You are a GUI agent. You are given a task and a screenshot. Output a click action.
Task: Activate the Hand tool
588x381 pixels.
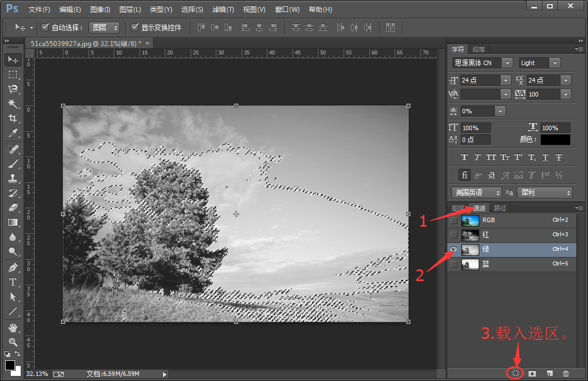[13, 328]
